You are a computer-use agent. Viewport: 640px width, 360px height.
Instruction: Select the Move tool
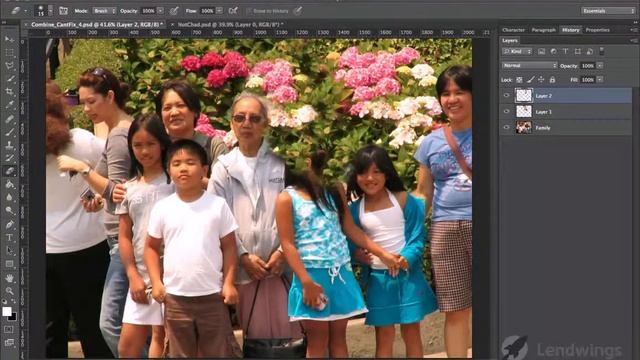[9, 39]
